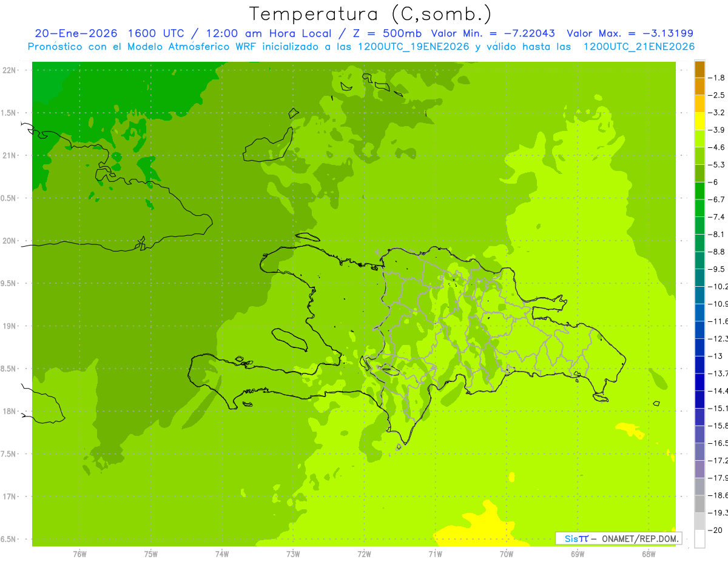Click the 'Valor Max. = -3.13199' value

630,33
